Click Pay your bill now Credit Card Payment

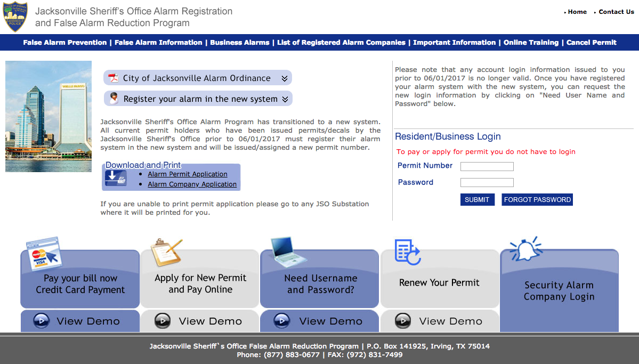80,284
